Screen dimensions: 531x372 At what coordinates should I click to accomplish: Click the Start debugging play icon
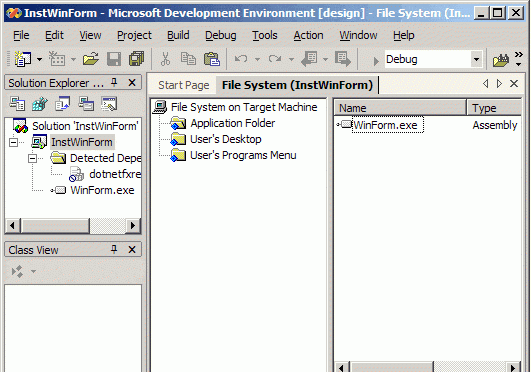point(376,61)
